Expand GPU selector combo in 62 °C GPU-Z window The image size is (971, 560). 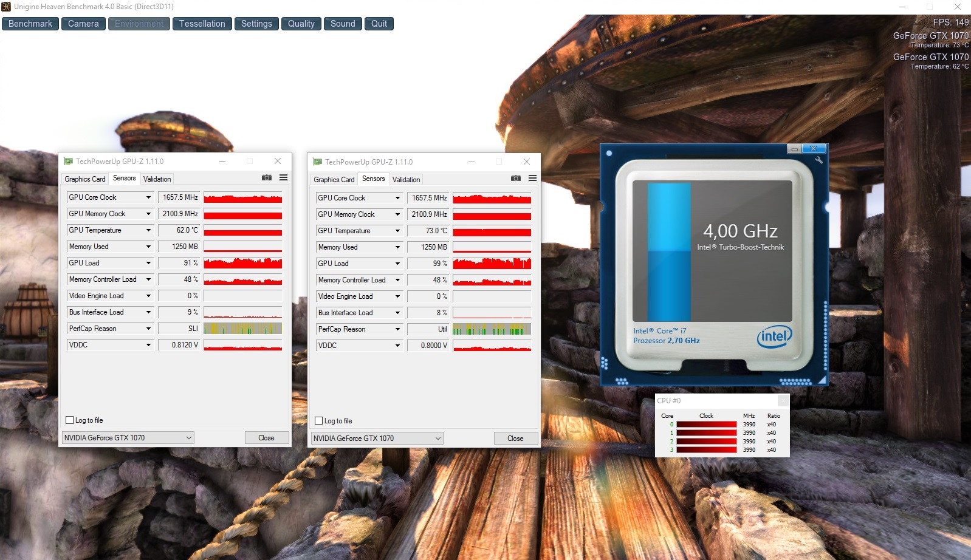pos(128,438)
